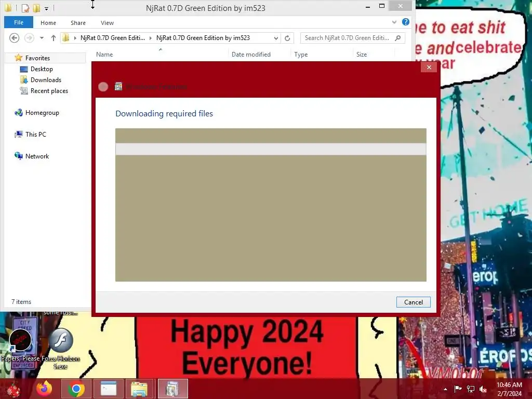Screen dimensions: 532x399
Task: Switch to the View ribbon tab
Action: coord(107,23)
